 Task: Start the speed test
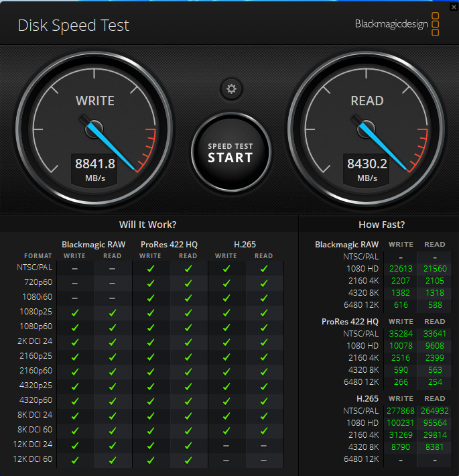point(231,153)
